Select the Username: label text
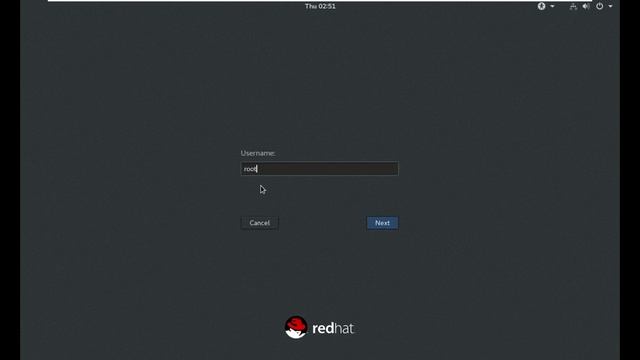 [258, 153]
